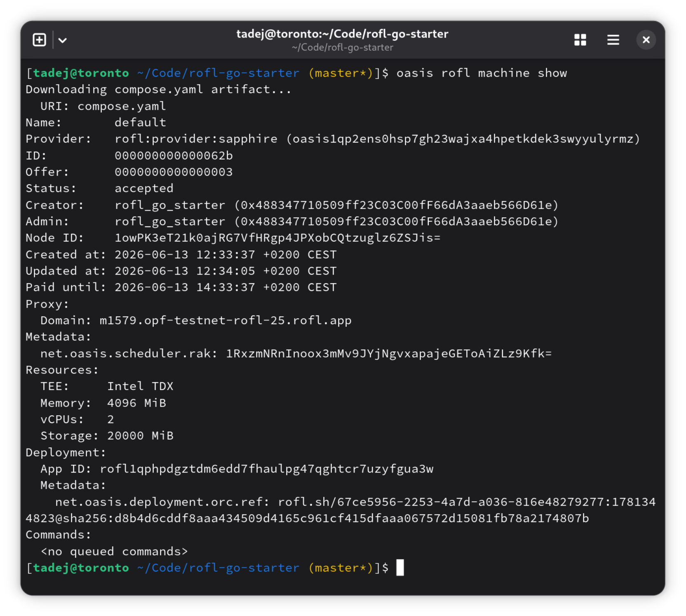Click Paid until timestamp 14:33:37

point(226,287)
